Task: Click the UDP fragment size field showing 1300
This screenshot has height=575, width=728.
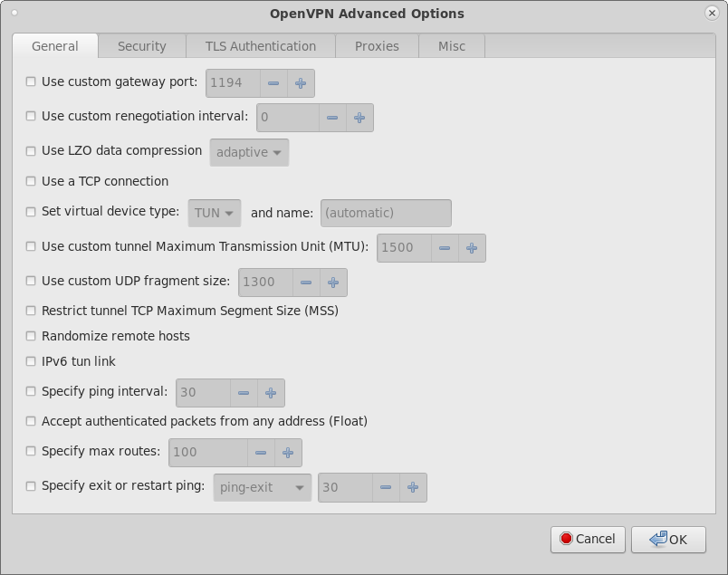Action: (265, 283)
